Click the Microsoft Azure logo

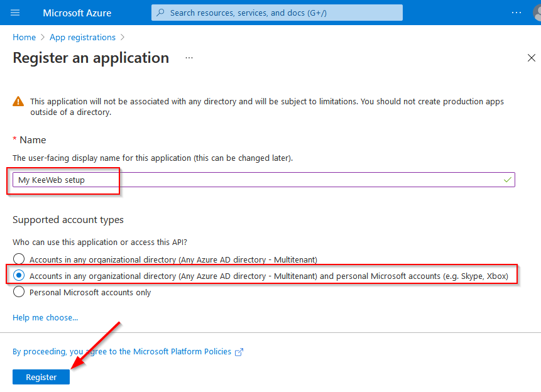[x=77, y=13]
